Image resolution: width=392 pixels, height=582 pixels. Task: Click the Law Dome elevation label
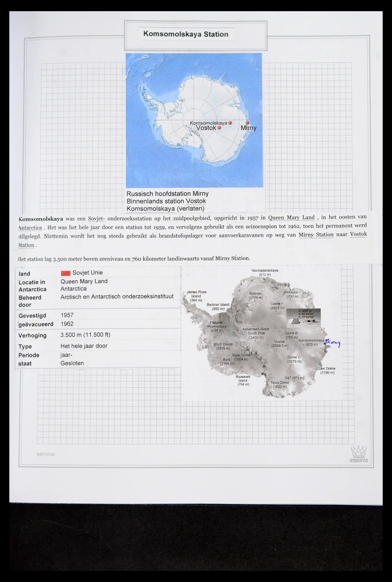[x=327, y=370]
